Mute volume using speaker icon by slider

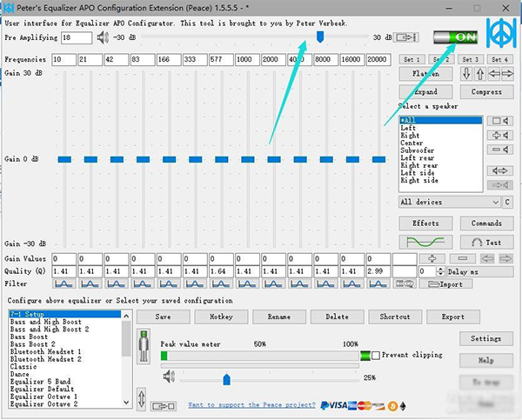(169, 377)
